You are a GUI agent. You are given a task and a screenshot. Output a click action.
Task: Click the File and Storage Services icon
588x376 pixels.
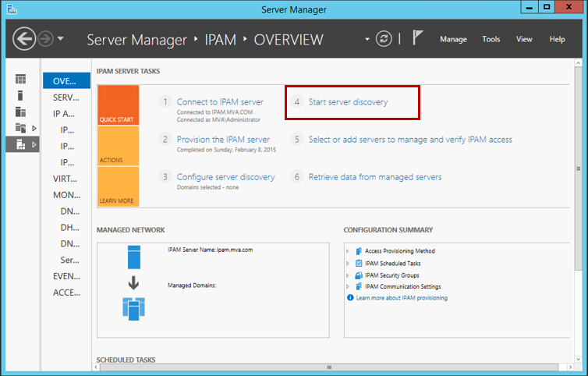20,128
